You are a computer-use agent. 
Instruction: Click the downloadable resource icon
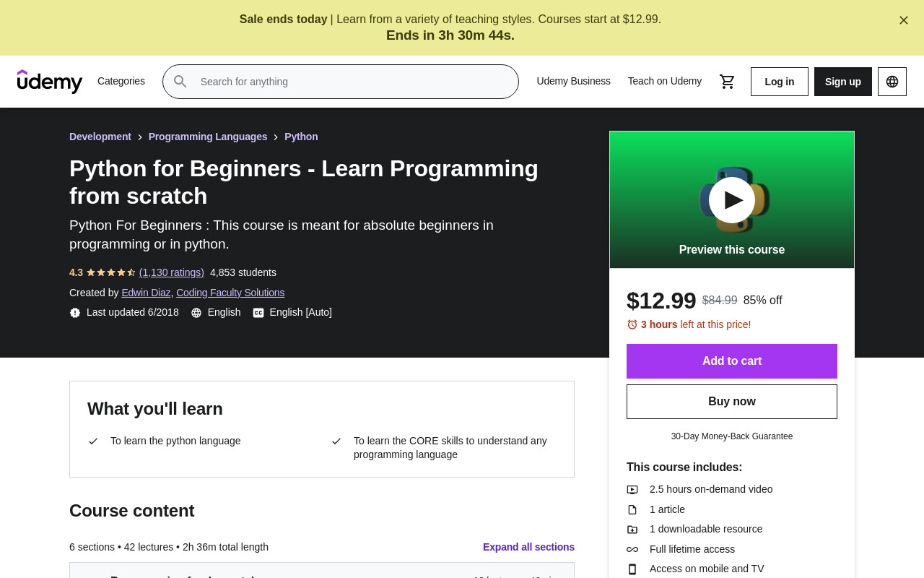(x=632, y=530)
